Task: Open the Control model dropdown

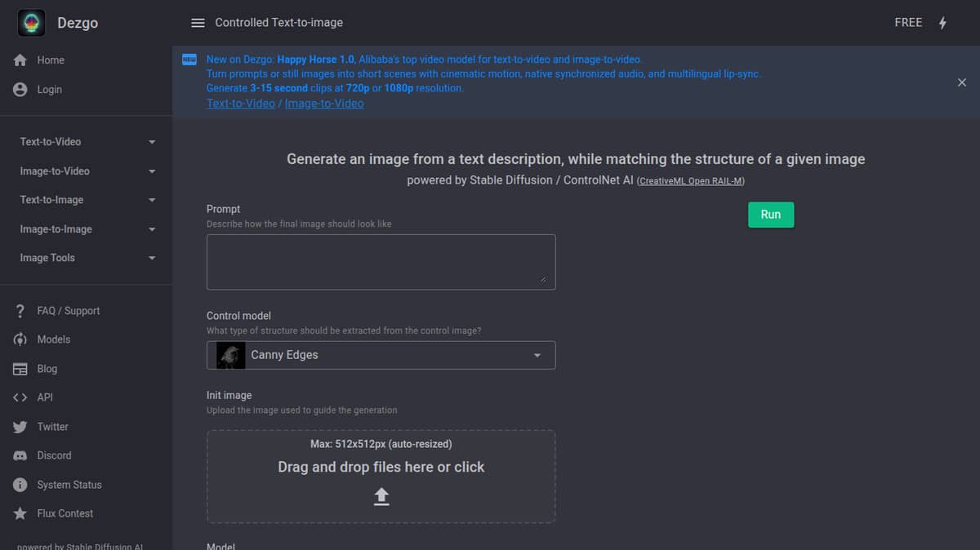Action: [381, 355]
